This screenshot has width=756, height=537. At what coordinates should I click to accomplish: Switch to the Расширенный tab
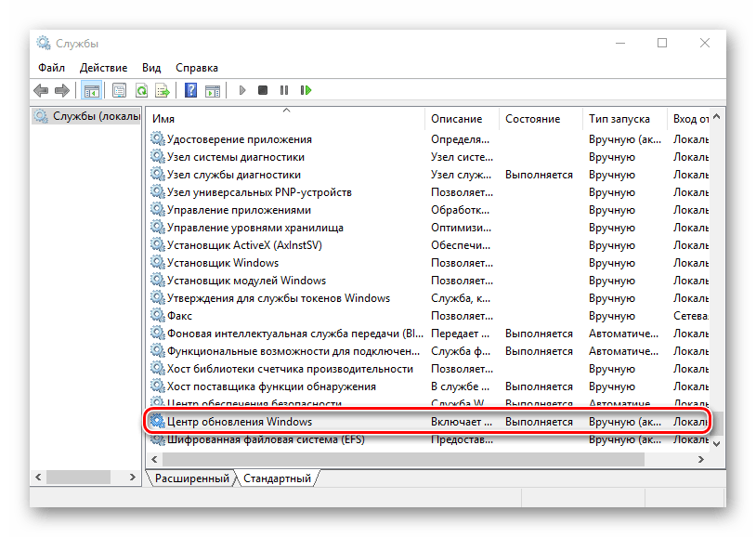pyautogui.click(x=191, y=478)
